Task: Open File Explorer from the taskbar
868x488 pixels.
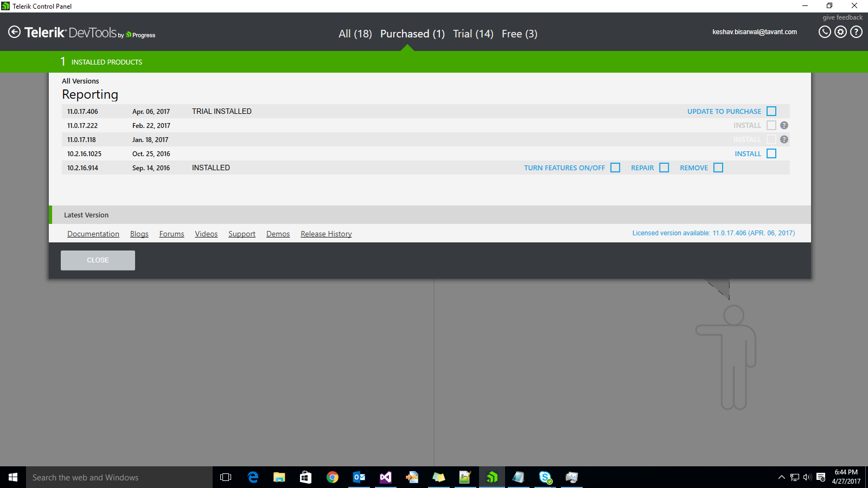Action: click(279, 477)
